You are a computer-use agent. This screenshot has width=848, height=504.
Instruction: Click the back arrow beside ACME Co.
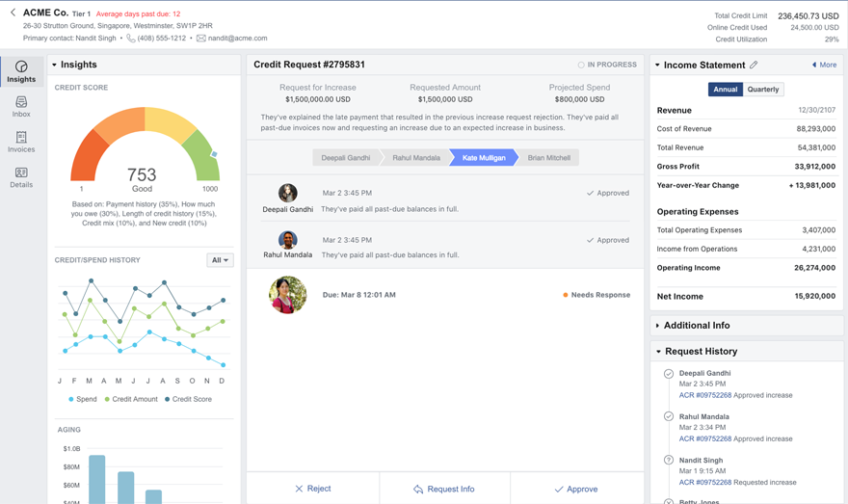coord(13,13)
